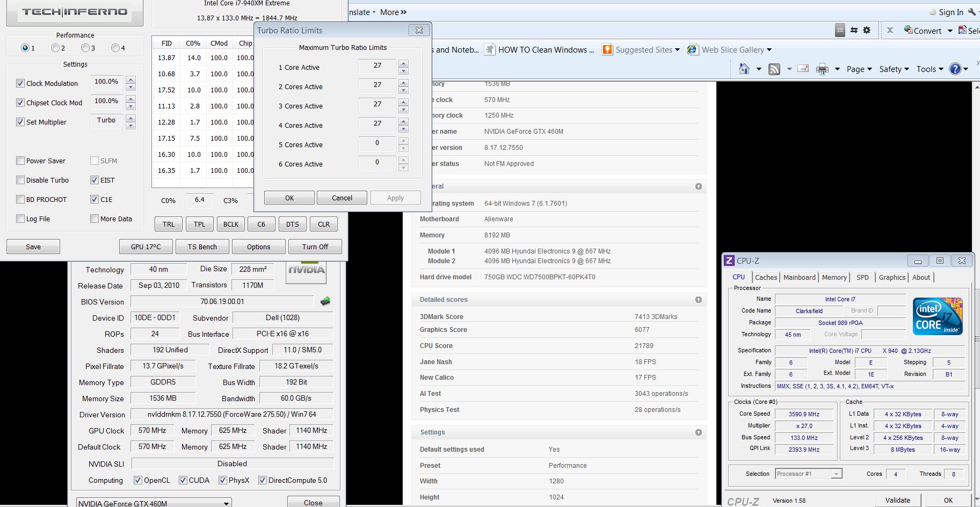980x507 pixels.
Task: Click OK in Turbo Ratio Limits dialog
Action: tap(289, 198)
